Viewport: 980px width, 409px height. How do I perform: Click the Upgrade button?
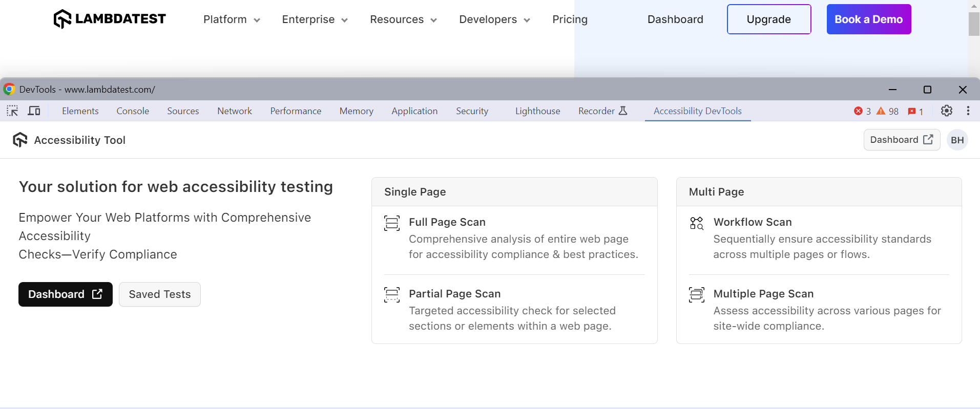click(769, 19)
